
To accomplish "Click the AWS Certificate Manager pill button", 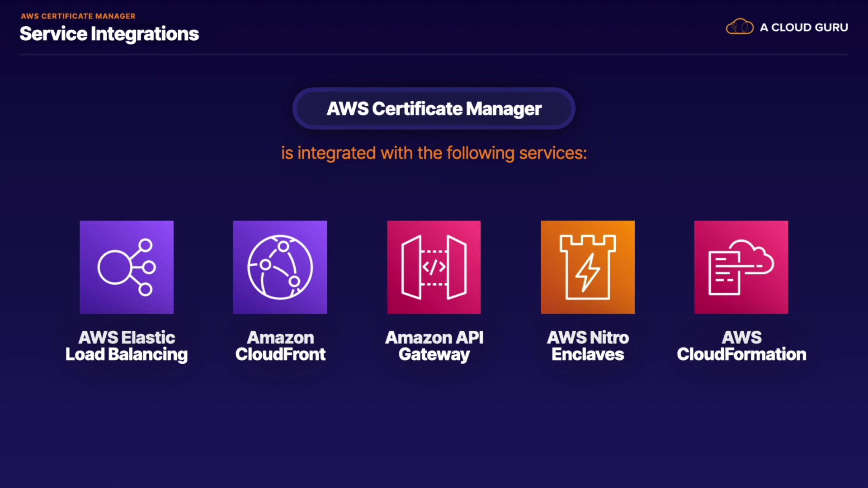I will [434, 108].
